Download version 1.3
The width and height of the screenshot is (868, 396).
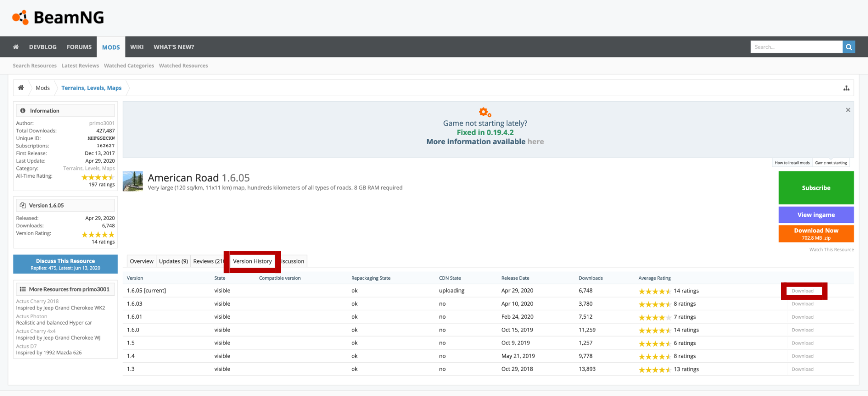(802, 369)
